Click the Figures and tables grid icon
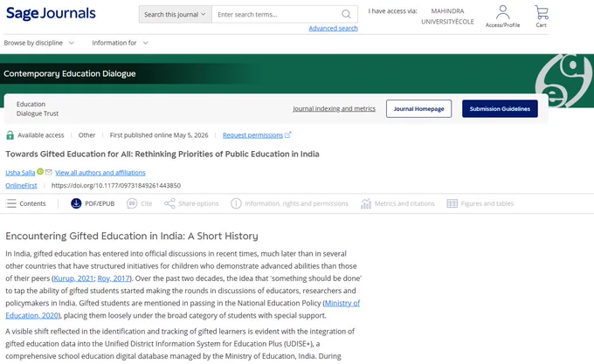Viewport: 594px width, 364px height. tap(452, 203)
